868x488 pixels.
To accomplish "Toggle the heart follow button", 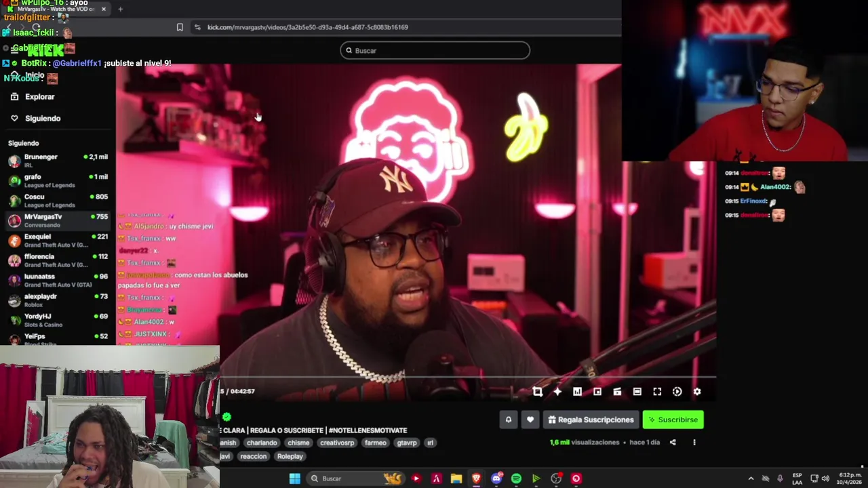I will click(530, 420).
